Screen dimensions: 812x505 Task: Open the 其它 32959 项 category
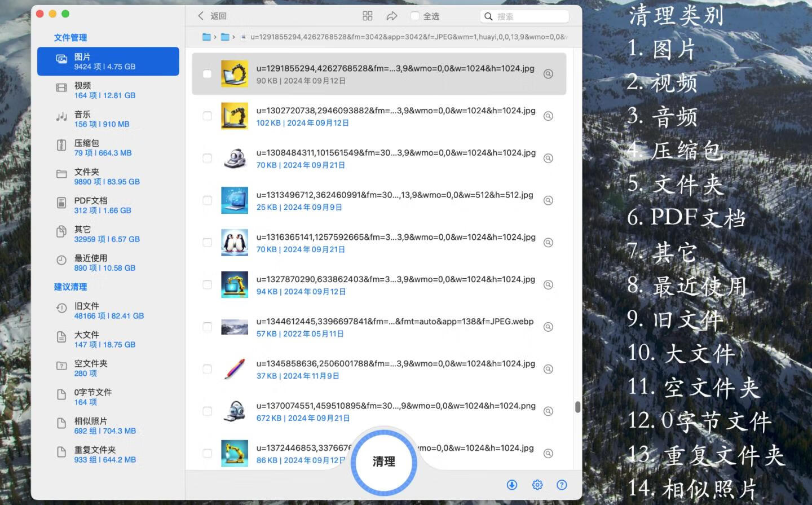point(108,234)
